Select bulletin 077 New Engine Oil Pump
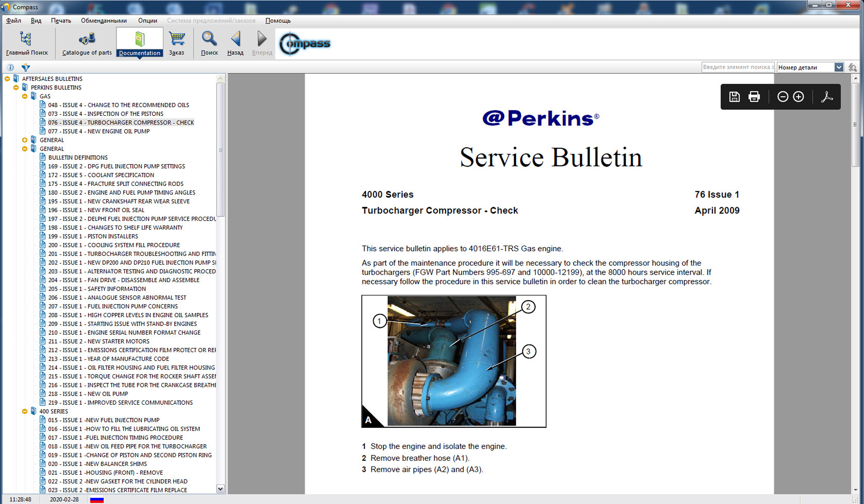The width and height of the screenshot is (864, 504). tap(99, 131)
